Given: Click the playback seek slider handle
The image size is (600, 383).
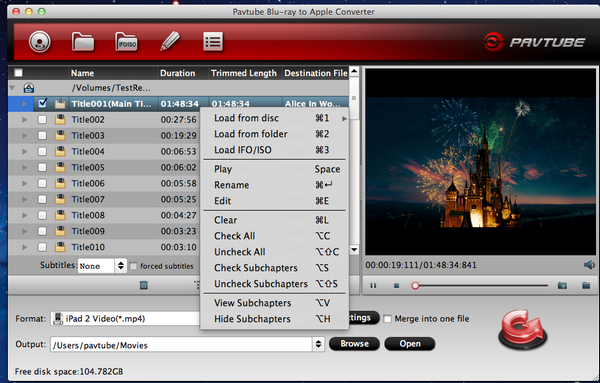Looking at the screenshot, I should (415, 285).
